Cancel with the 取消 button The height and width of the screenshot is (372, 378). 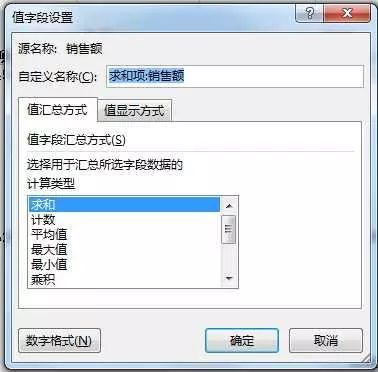pyautogui.click(x=326, y=340)
